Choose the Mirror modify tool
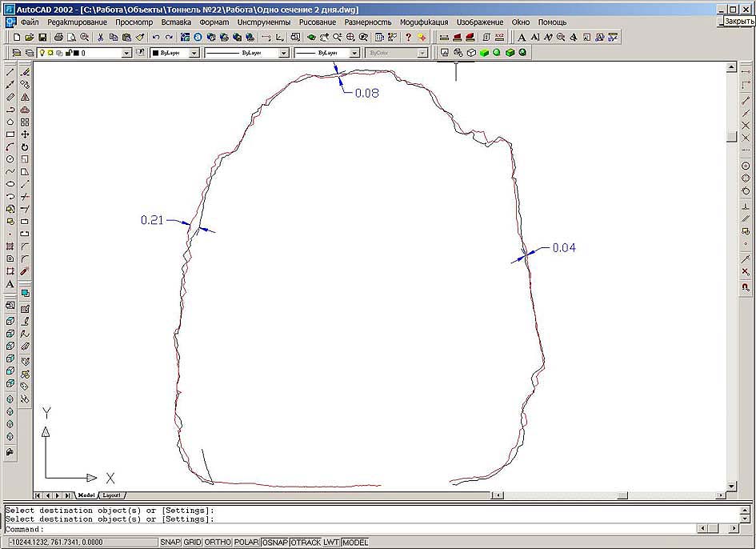 (25, 97)
